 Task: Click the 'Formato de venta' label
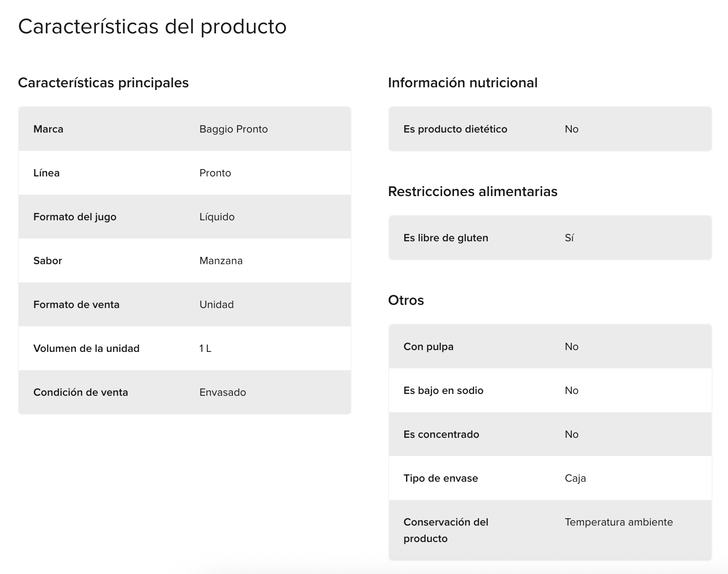point(76,305)
